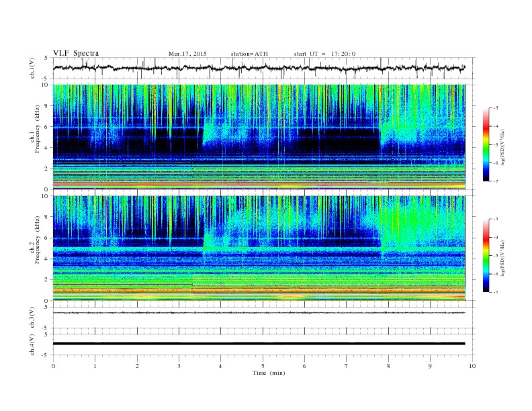
Task: Click the ch.2 frequency spectrogram plot
Action: 259,248
